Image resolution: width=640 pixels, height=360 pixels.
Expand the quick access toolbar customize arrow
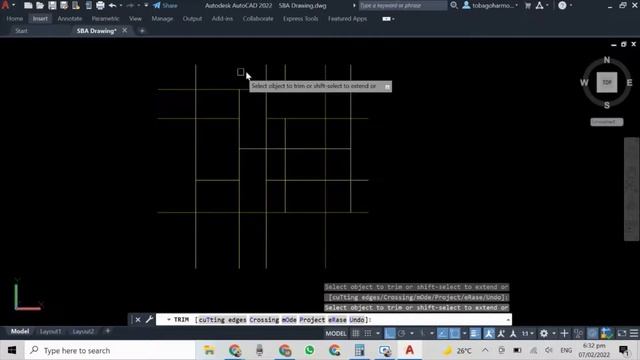(146, 6)
